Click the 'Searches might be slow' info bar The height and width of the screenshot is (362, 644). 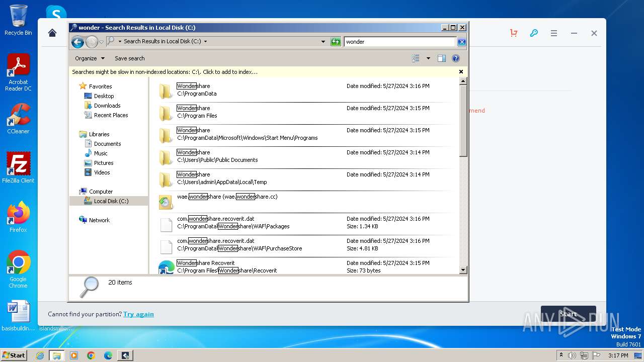coord(268,72)
